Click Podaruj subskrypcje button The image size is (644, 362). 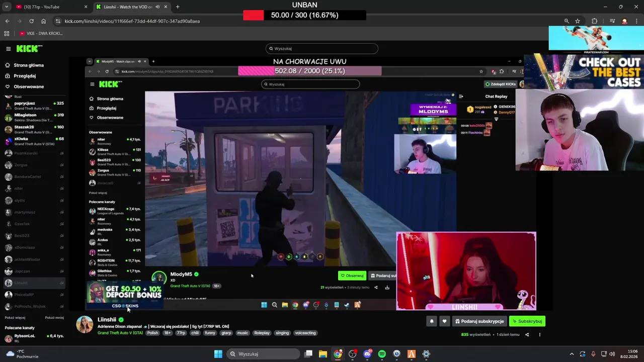click(479, 321)
